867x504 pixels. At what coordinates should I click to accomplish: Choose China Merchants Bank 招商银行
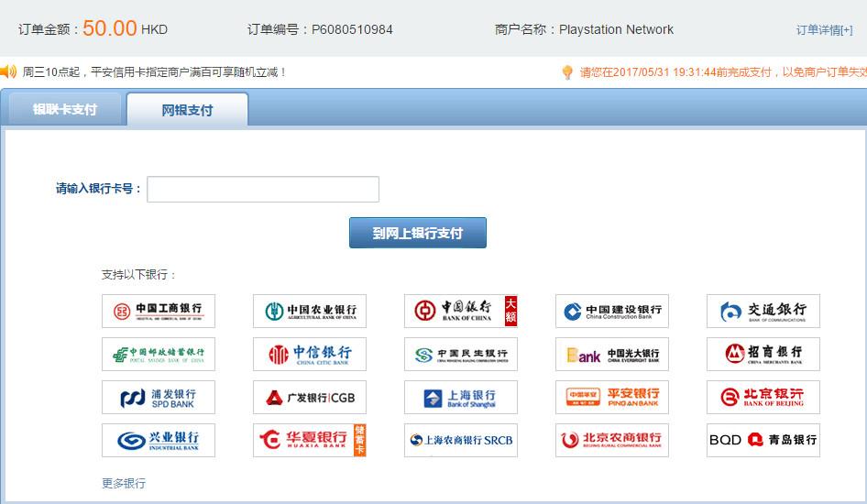click(x=763, y=355)
